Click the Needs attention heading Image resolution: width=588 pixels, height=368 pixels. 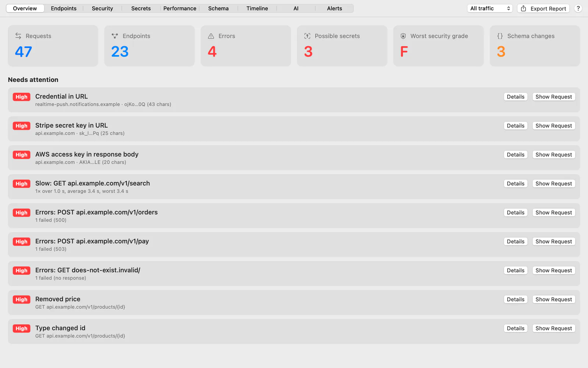(33, 80)
